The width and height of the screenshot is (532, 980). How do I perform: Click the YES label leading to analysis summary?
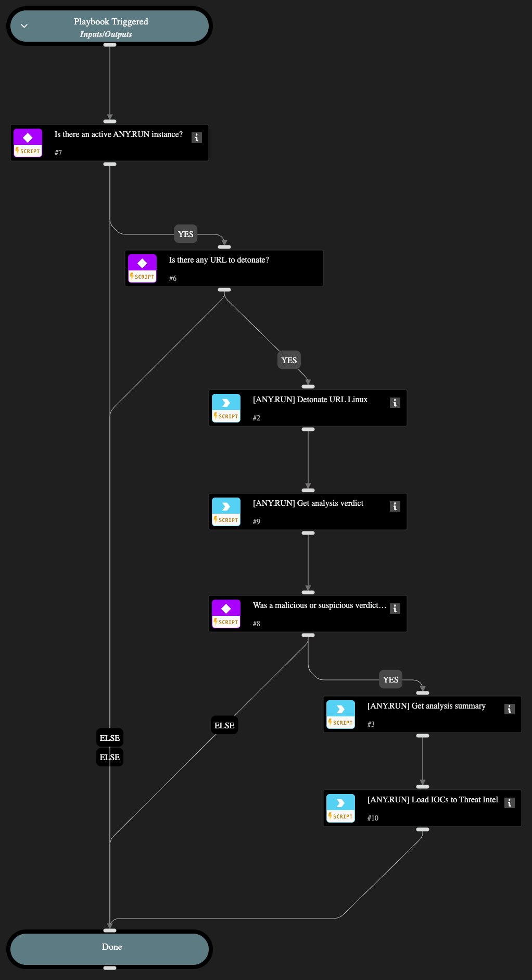click(x=390, y=679)
